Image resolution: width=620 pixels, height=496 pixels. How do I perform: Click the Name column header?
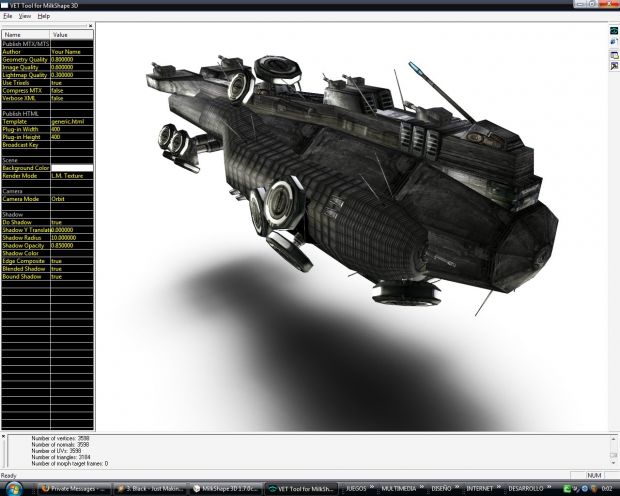26,35
